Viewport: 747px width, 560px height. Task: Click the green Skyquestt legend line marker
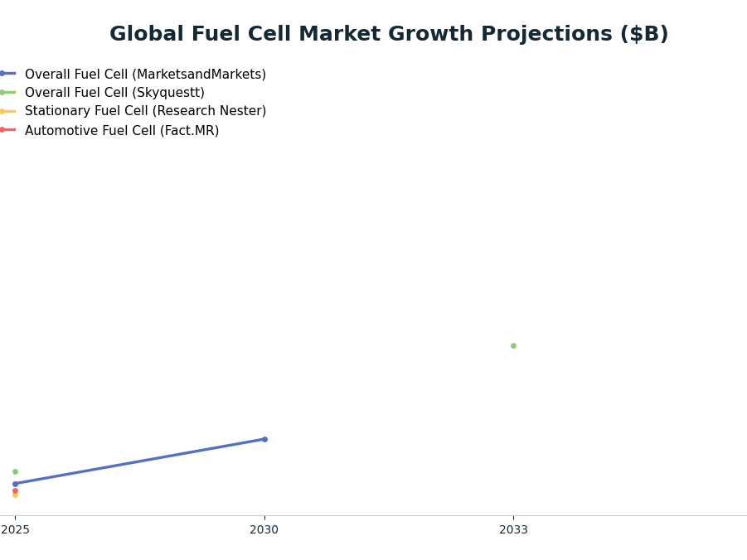click(7, 93)
